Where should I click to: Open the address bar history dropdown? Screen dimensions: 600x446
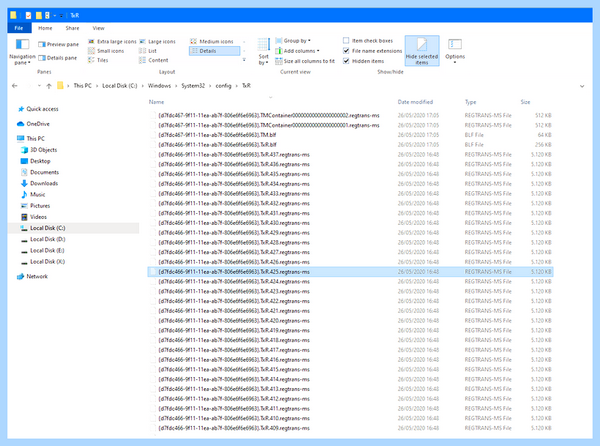pos(582,86)
